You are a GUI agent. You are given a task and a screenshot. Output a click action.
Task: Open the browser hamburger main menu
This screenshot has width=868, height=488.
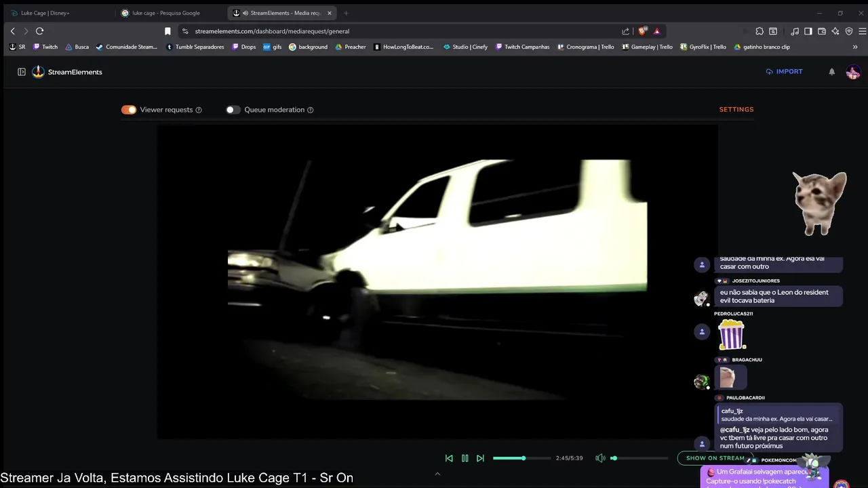(x=863, y=31)
